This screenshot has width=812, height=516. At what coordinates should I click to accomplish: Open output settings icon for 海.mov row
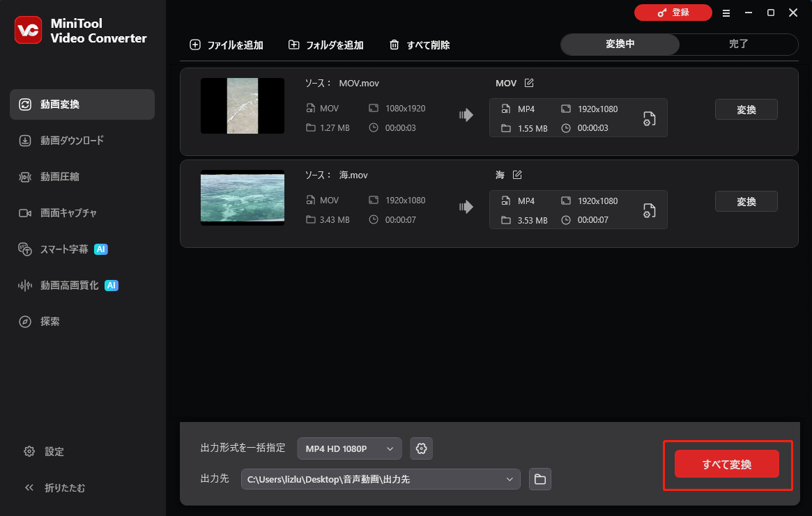650,210
